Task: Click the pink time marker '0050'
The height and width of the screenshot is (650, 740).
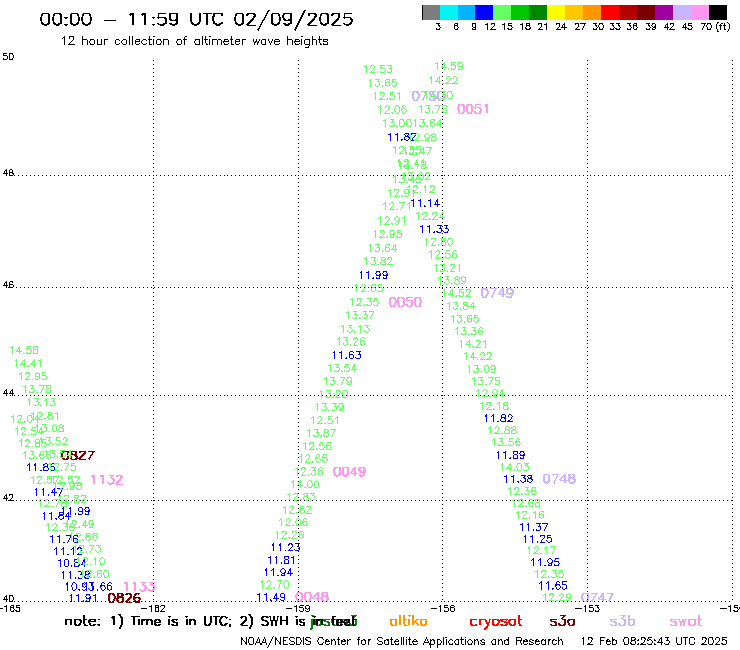Action: pos(405,302)
